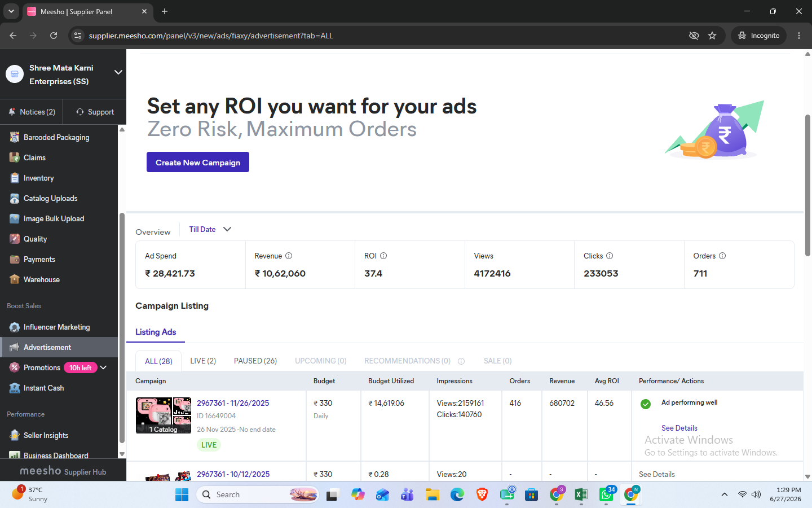The image size is (812, 508).
Task: Click the Quality sidebar icon
Action: [15, 239]
